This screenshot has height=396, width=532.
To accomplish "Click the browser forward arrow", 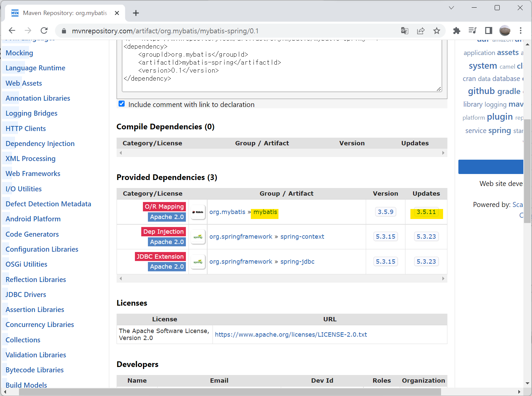I will (x=28, y=31).
